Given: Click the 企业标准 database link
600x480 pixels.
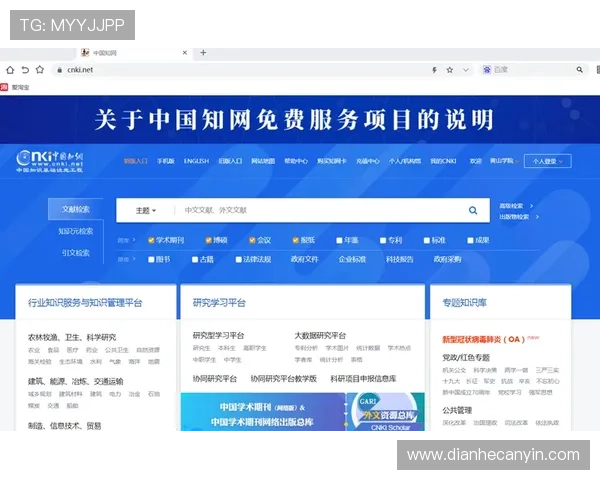Looking at the screenshot, I should (x=352, y=260).
